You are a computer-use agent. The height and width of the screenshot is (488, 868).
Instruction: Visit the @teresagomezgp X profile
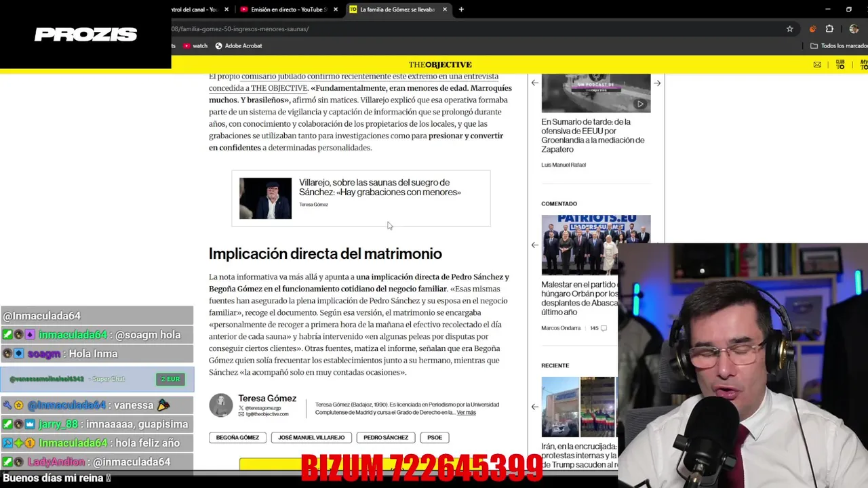click(260, 408)
